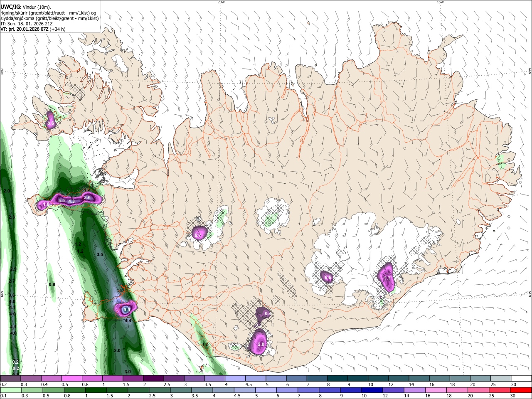Select the lightest green rain swatch labeled 0.1
The width and height of the screenshot is (532, 399).
click(10, 390)
